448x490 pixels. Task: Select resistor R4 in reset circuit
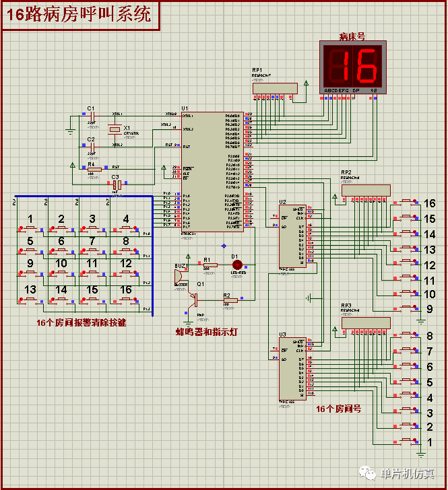pyautogui.click(x=94, y=170)
